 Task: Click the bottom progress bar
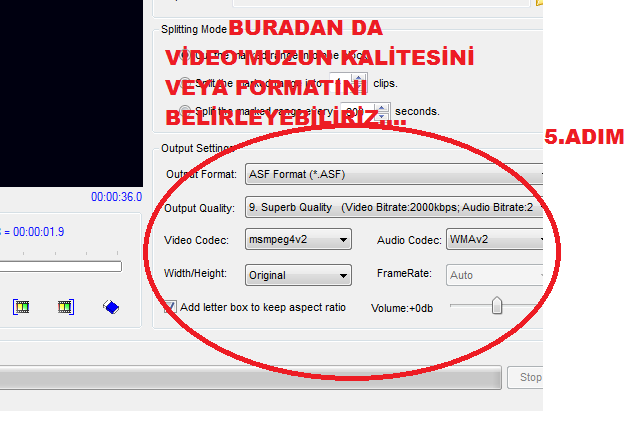coord(250,377)
